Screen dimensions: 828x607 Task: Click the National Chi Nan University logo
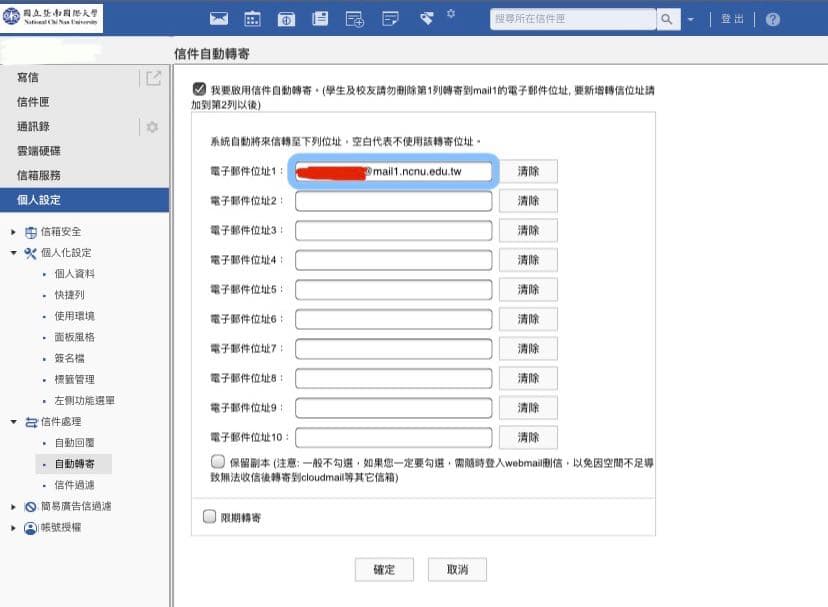[51, 17]
